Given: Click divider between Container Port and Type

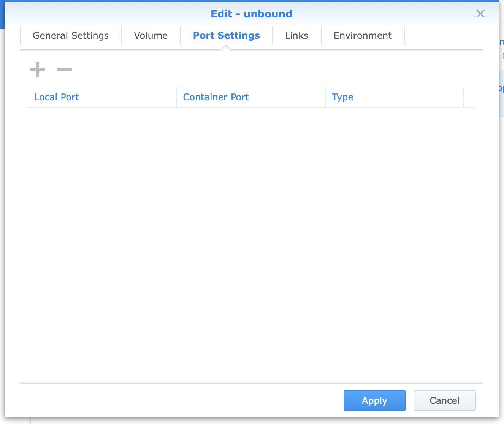Looking at the screenshot, I should pos(326,97).
